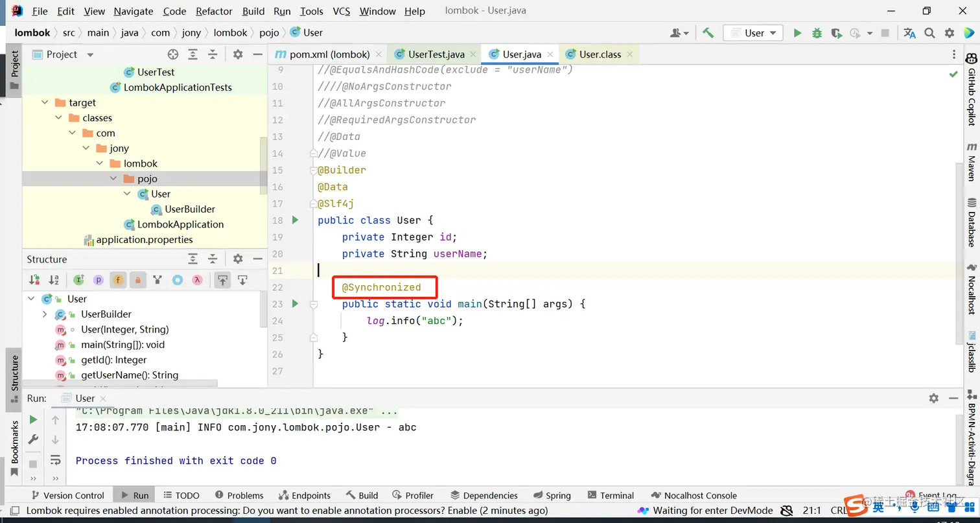The image size is (980, 523).
Task: Collapse the target folder
Action: pyautogui.click(x=45, y=102)
